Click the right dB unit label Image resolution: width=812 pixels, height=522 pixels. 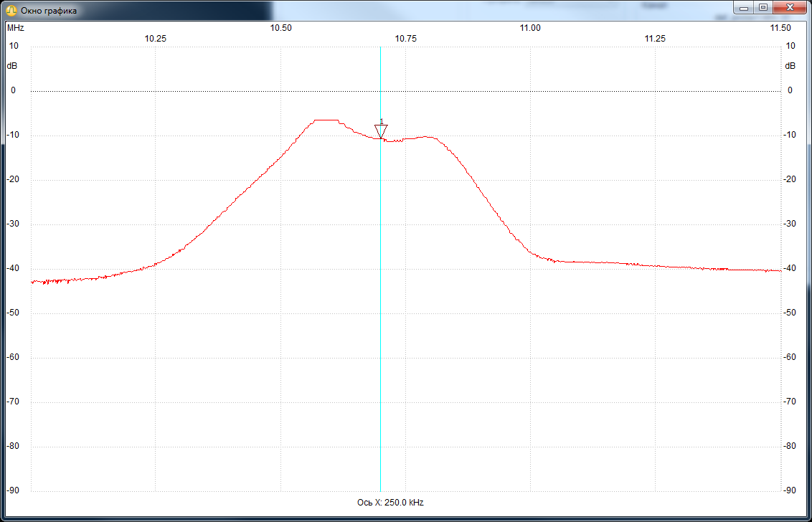790,66
